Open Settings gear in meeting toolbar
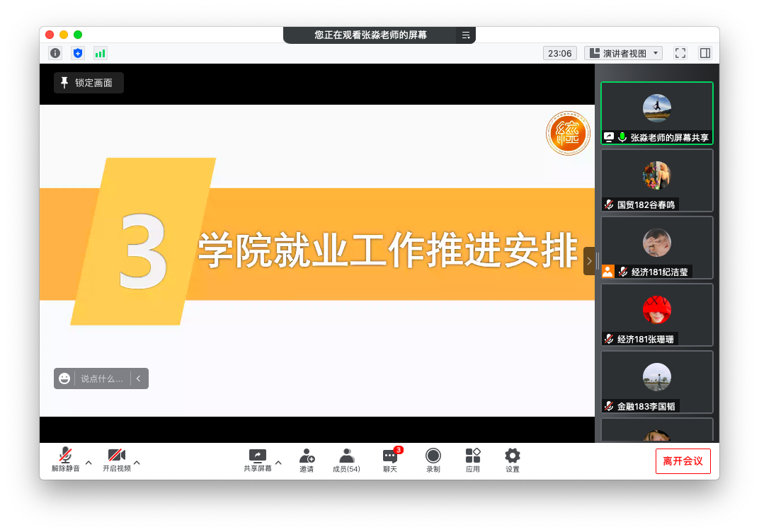The height and width of the screenshot is (532, 759). pos(513,460)
